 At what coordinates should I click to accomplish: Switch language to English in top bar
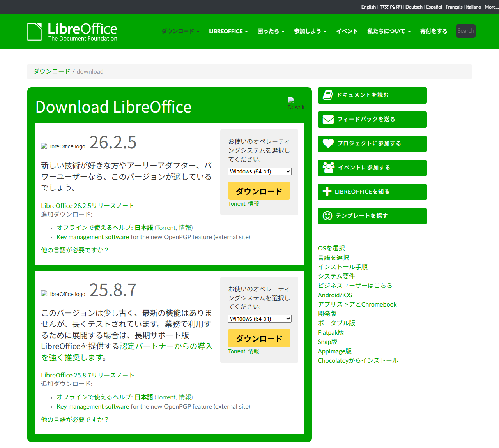368,7
